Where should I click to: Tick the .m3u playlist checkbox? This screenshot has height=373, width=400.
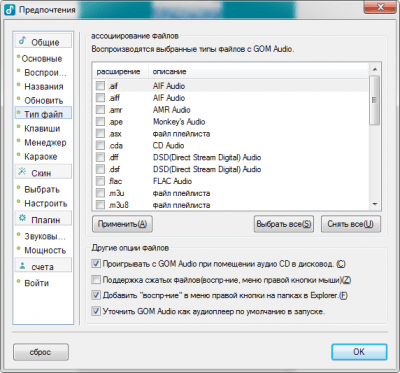coord(100,193)
